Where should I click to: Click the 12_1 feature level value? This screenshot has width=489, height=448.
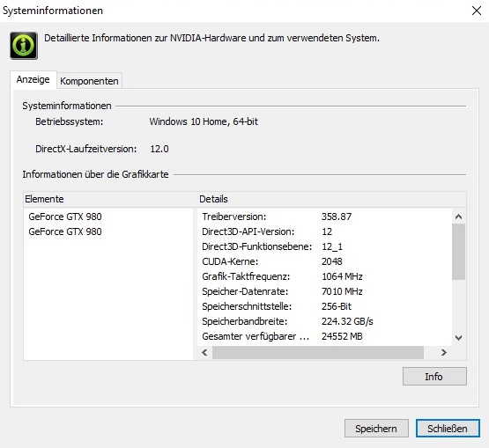[x=332, y=246]
